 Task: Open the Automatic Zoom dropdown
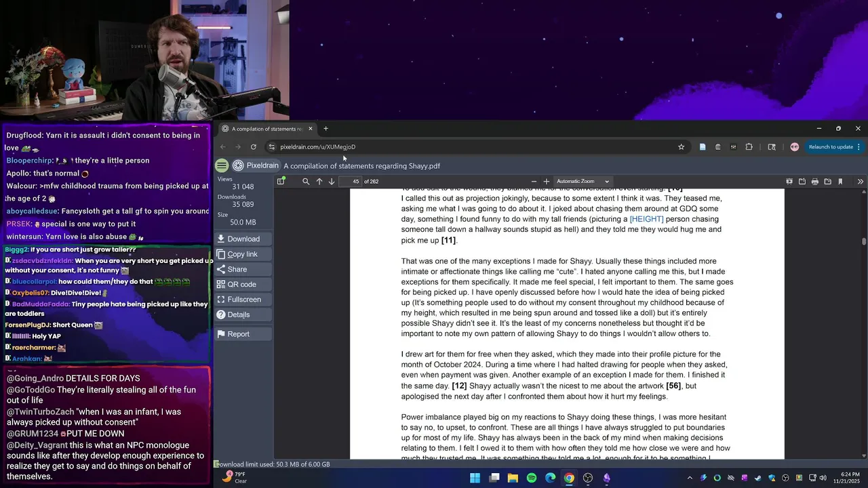point(583,181)
